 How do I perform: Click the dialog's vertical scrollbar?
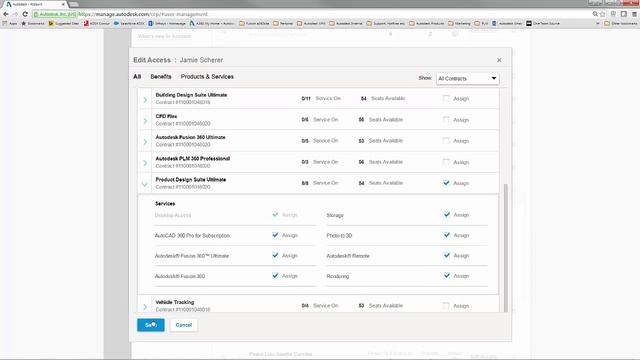tap(506, 248)
